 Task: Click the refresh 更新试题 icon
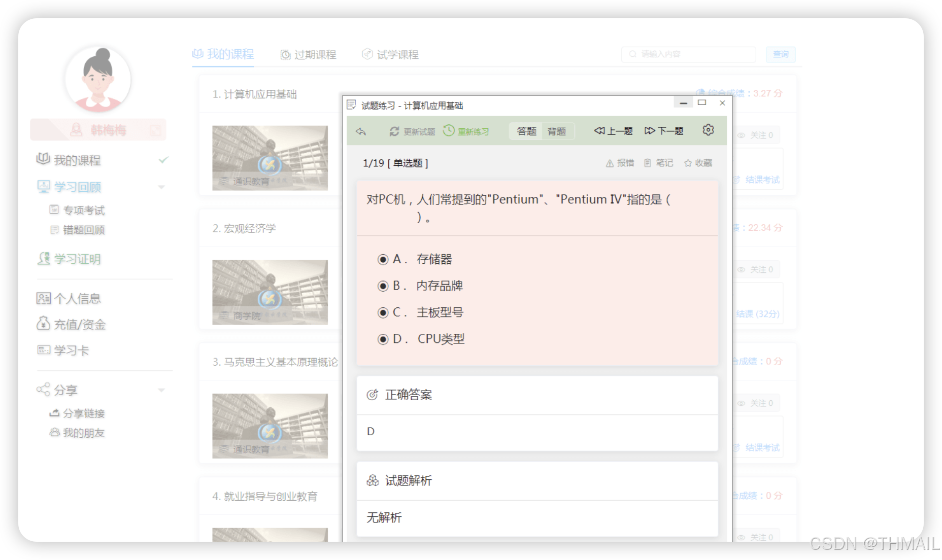click(395, 131)
